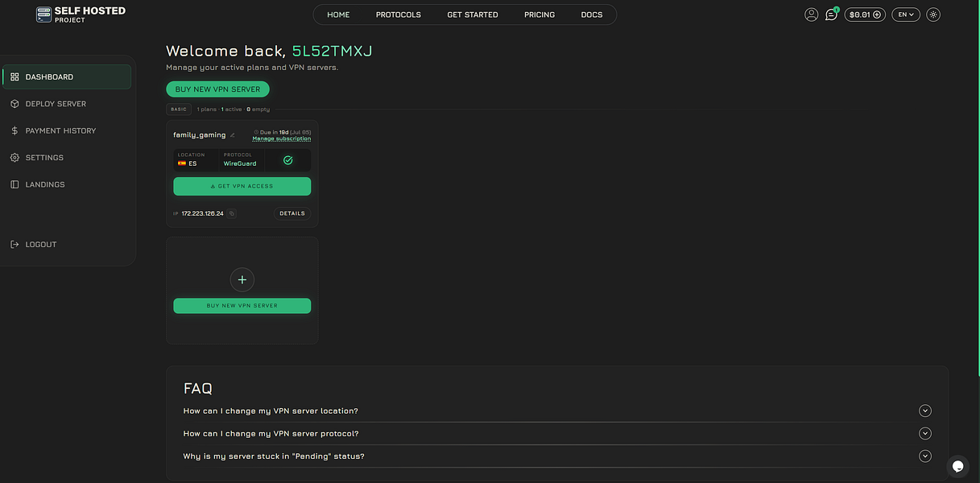Open PRICING in the top navigation
Image resolution: width=980 pixels, height=483 pixels.
pos(540,14)
